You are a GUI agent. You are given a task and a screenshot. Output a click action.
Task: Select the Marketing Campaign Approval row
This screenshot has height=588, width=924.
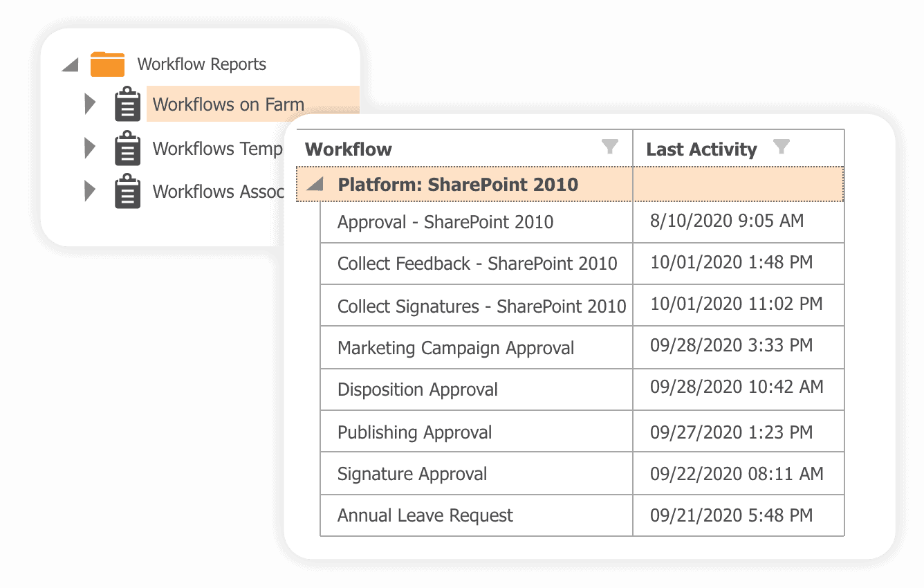(x=454, y=347)
